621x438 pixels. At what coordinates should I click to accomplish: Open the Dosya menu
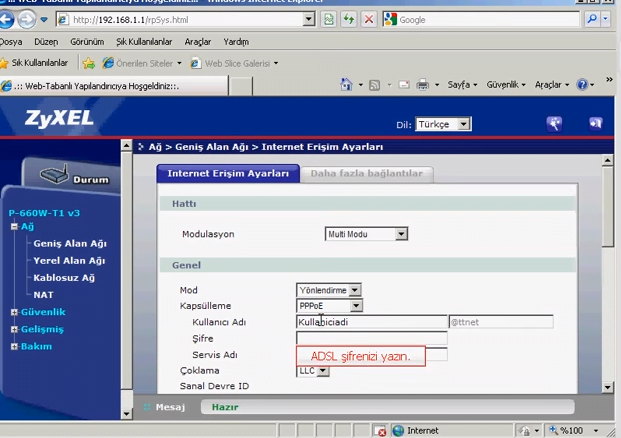point(11,42)
